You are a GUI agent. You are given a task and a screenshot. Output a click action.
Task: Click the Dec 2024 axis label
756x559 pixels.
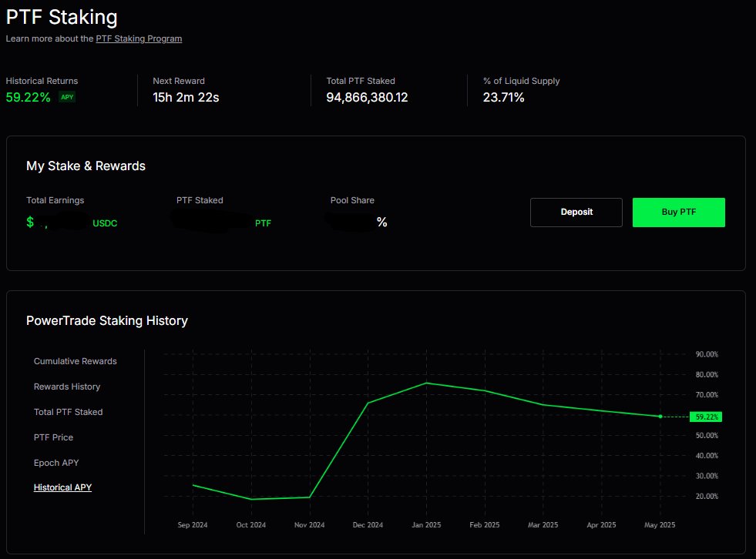368,525
